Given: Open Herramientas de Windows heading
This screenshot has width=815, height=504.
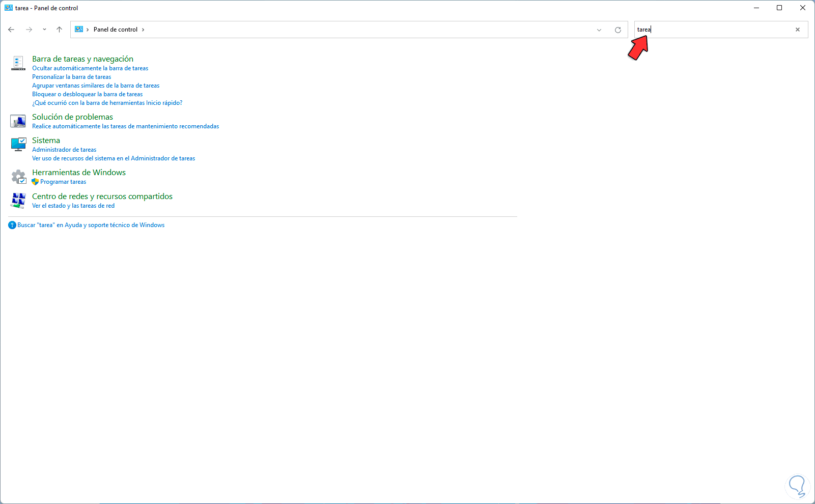Looking at the screenshot, I should [x=79, y=173].
